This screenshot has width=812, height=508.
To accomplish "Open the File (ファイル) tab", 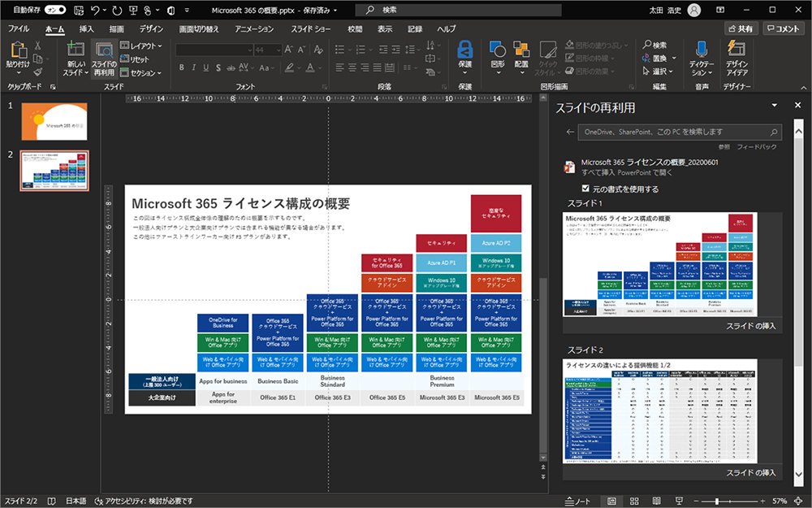I will [x=19, y=29].
